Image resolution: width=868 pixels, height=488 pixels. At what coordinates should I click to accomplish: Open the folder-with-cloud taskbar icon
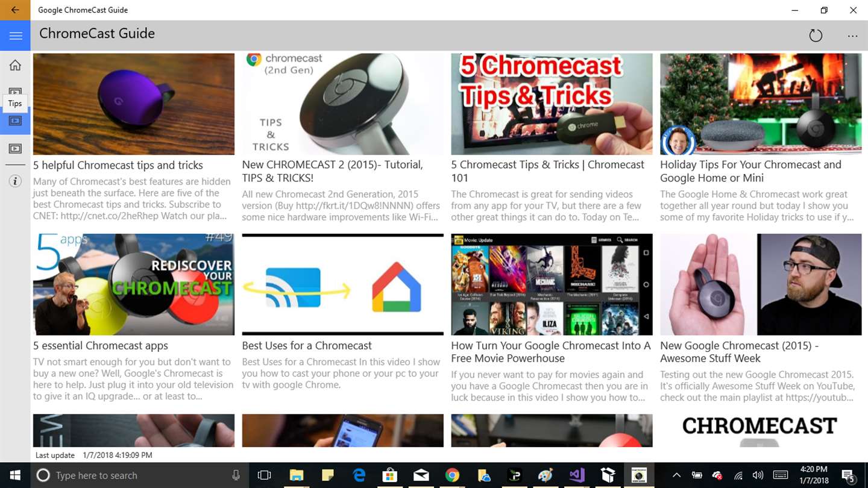[x=484, y=475]
